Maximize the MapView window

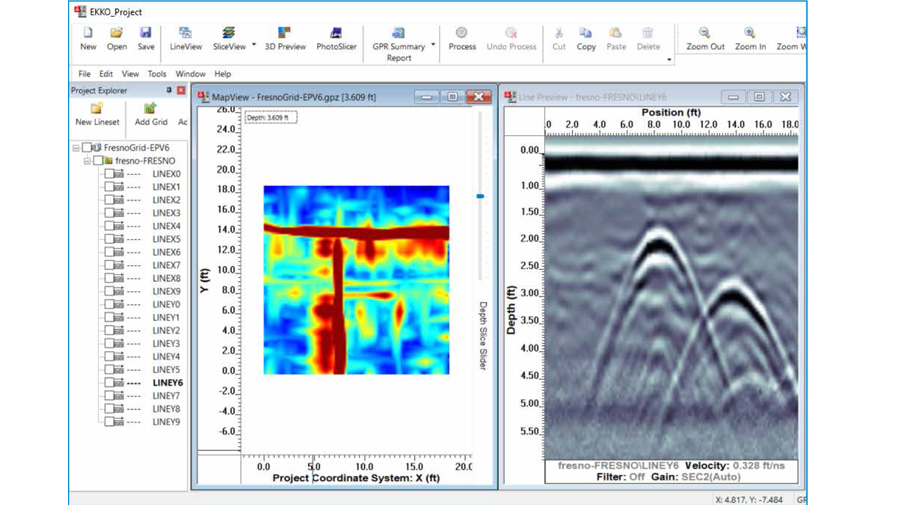(452, 97)
